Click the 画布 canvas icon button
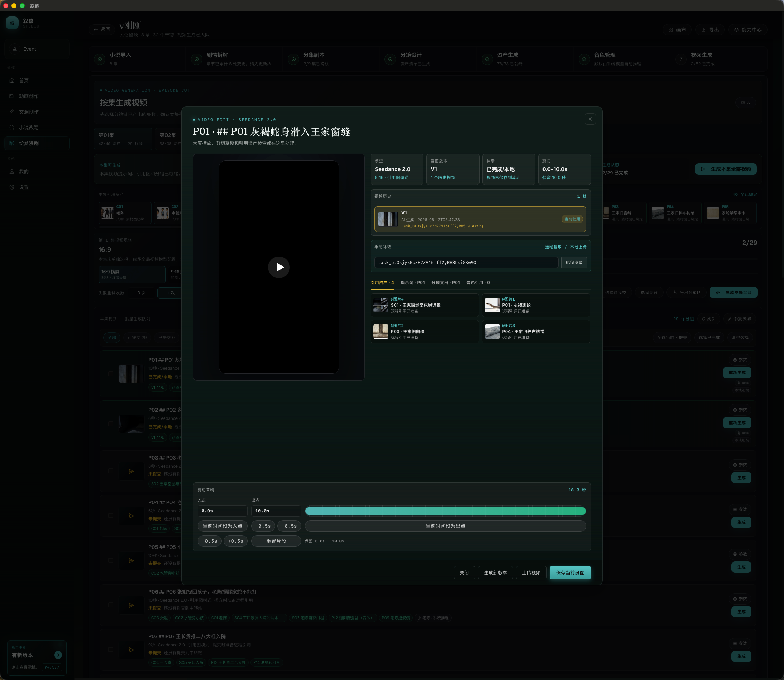The height and width of the screenshot is (680, 784). (x=677, y=30)
